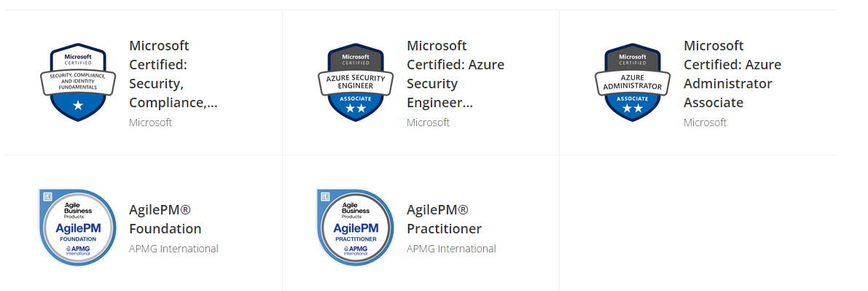Open the round AgilePM Practitioner badge

[356, 228]
